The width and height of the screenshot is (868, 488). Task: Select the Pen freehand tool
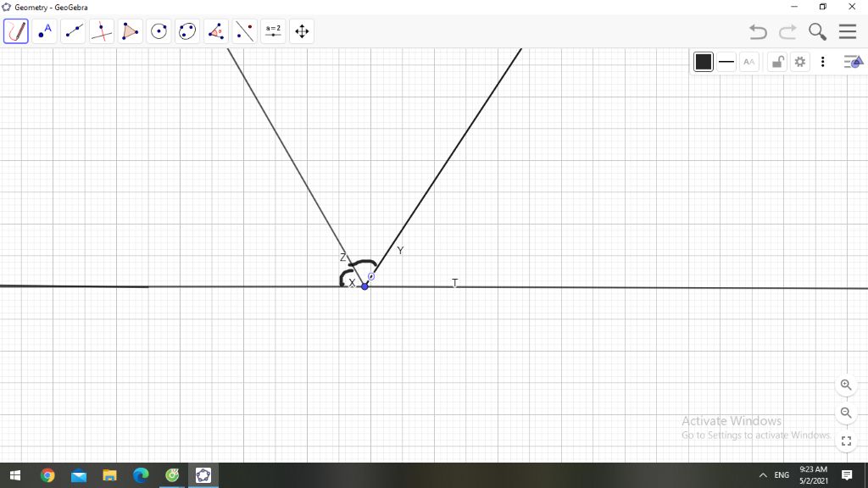pyautogui.click(x=16, y=31)
